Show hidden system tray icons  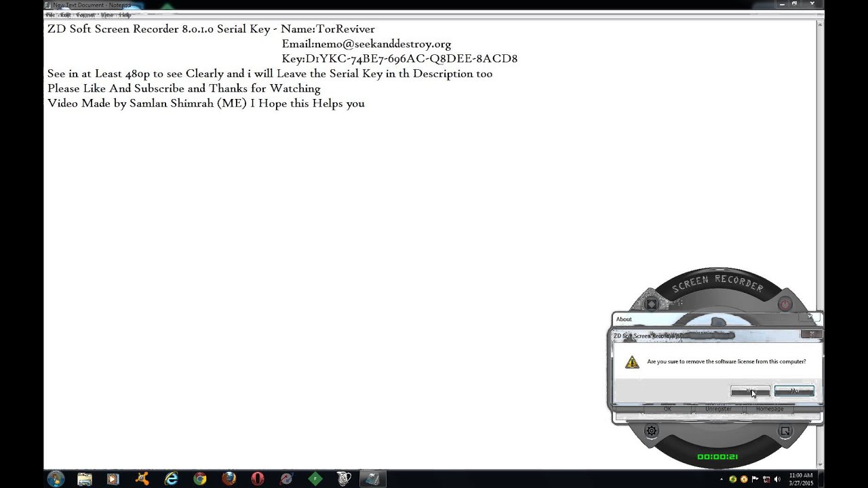(x=722, y=480)
